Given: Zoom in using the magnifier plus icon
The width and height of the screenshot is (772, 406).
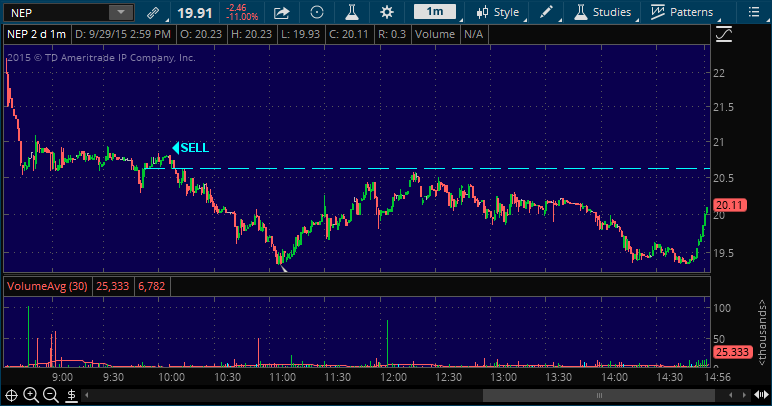Looking at the screenshot, I should 31,395.
